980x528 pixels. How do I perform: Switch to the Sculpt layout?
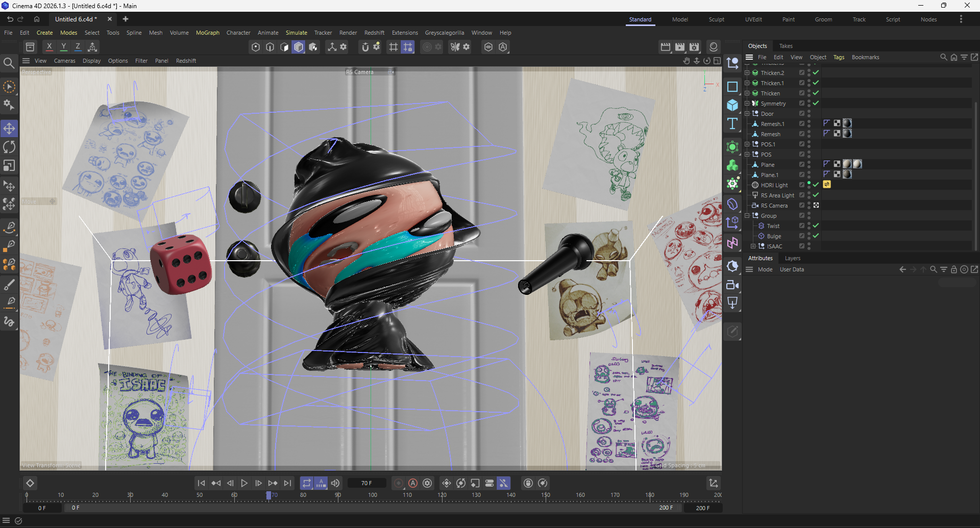(717, 19)
